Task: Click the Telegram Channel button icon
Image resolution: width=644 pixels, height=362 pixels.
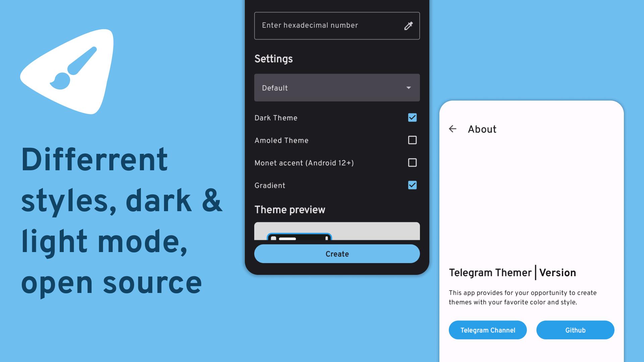Action: pos(487,330)
